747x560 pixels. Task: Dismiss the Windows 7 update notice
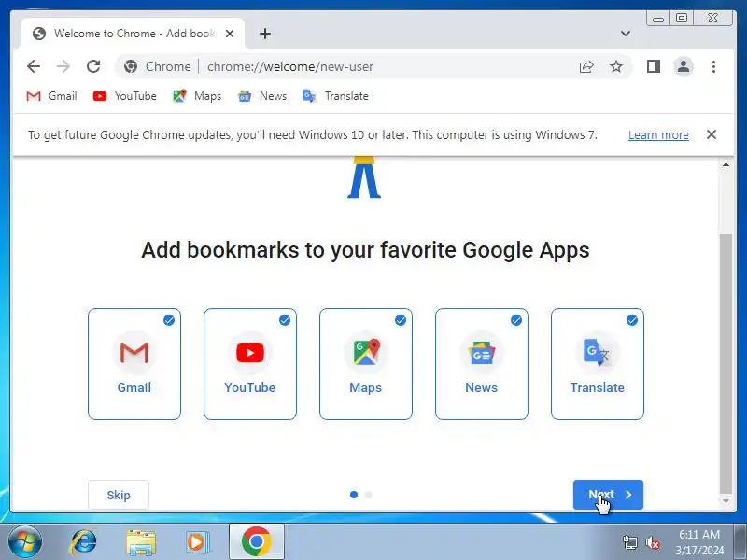[712, 134]
